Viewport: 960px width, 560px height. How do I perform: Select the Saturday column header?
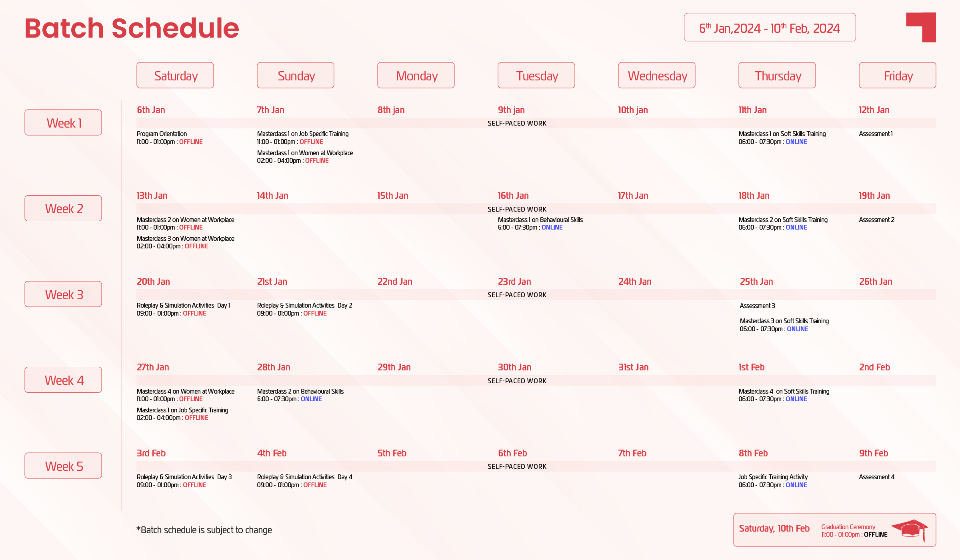click(x=175, y=76)
